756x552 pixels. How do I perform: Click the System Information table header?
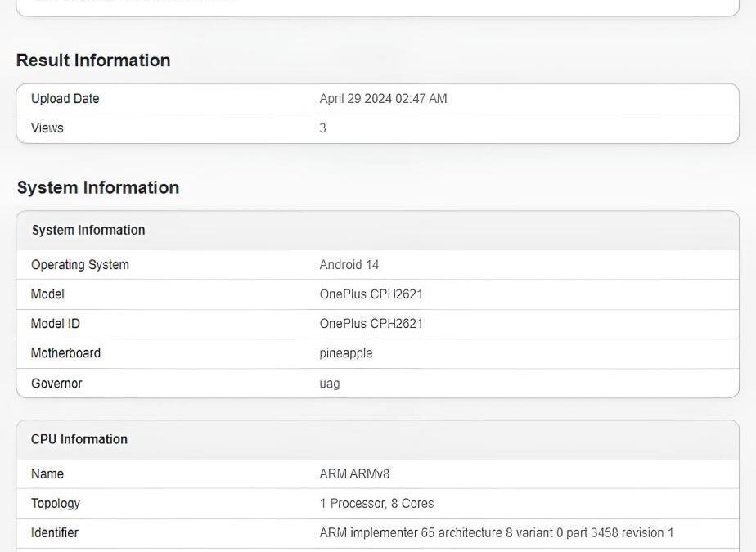[x=88, y=231]
